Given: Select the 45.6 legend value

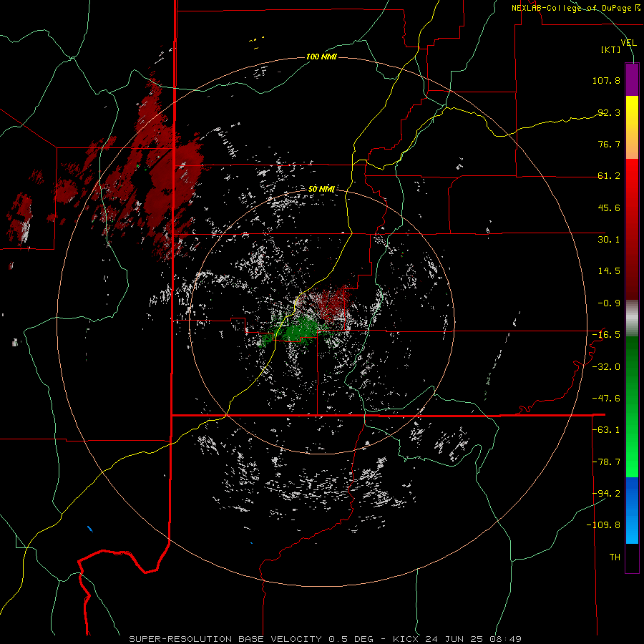Looking at the screenshot, I should tap(609, 208).
